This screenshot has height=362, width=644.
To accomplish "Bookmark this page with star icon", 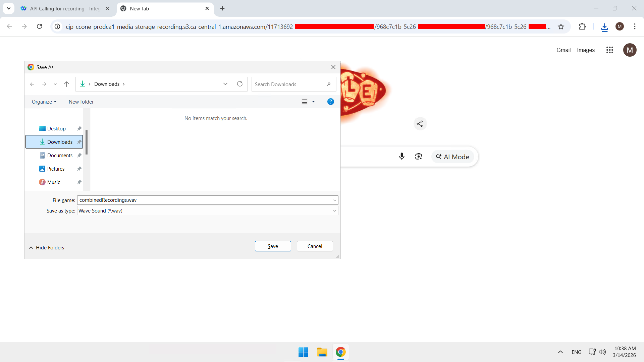I will pyautogui.click(x=561, y=27).
